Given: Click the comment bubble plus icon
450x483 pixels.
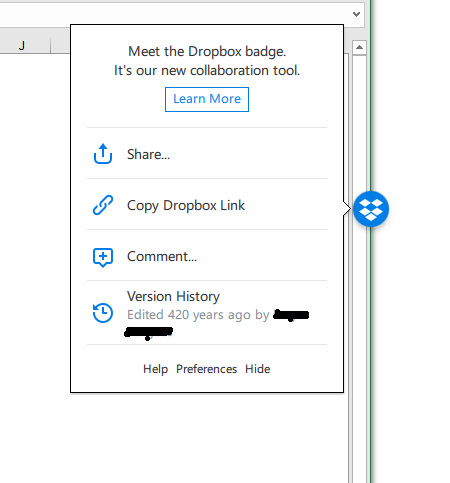Looking at the screenshot, I should (x=103, y=257).
